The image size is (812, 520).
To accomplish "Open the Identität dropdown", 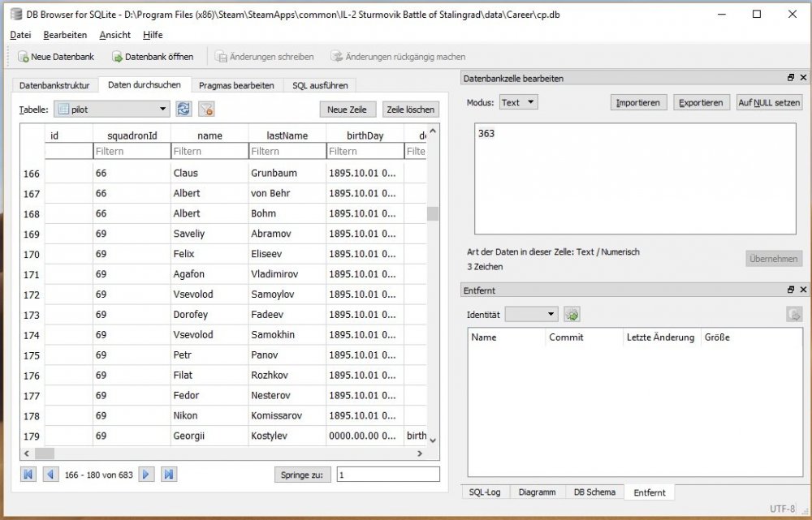I will point(531,315).
